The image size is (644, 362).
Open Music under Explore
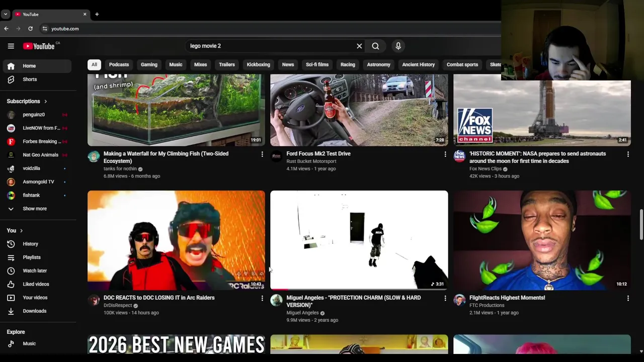pos(36,344)
